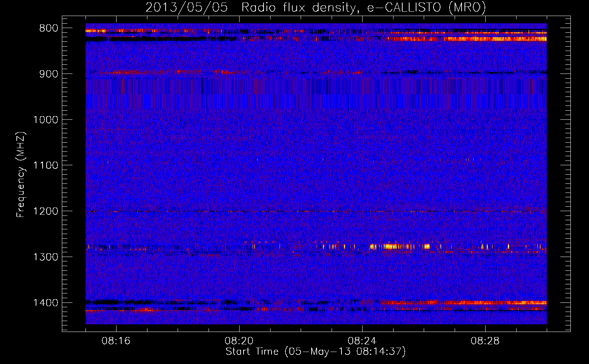Select the 08:28 time tick label
The image size is (589, 364).
tap(485, 341)
